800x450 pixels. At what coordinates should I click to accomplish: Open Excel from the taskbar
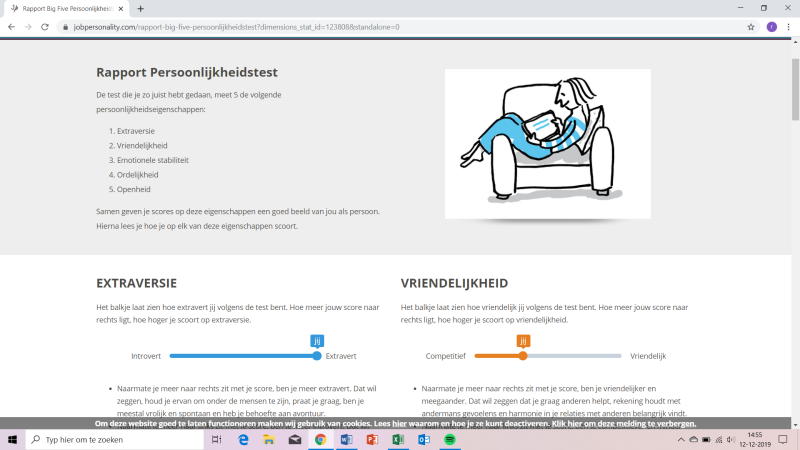[x=398, y=439]
